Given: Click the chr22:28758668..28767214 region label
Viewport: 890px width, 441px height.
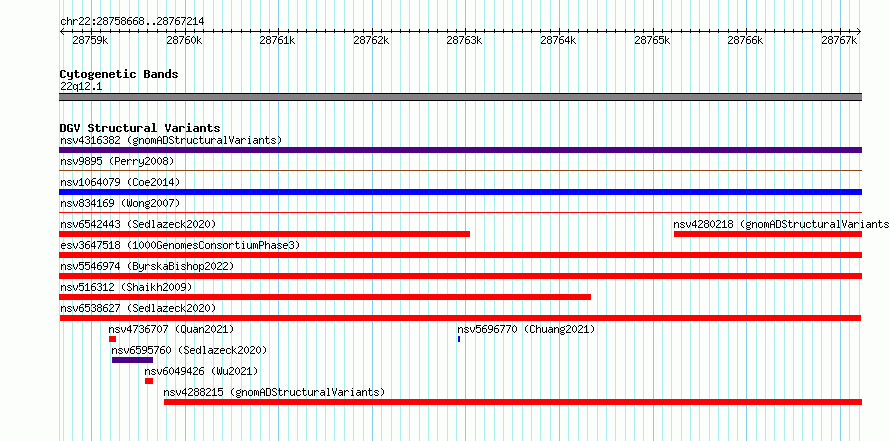Looking at the screenshot, I should (x=132, y=22).
